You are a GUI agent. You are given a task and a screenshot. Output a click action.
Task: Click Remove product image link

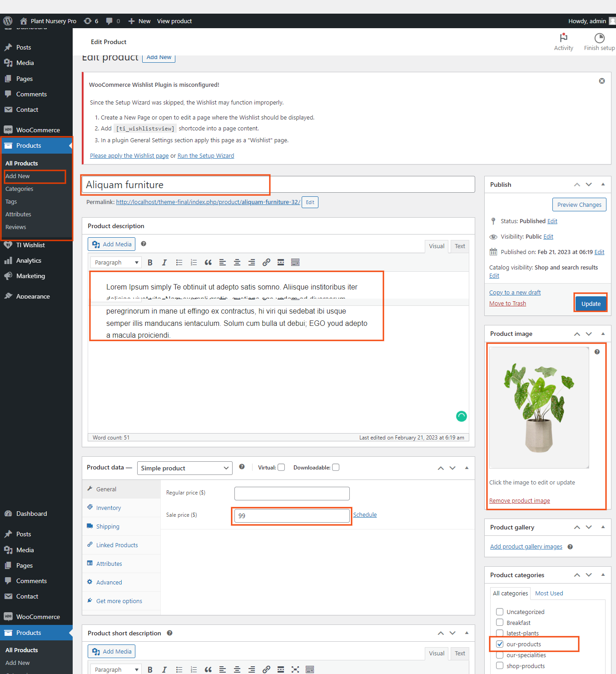click(519, 501)
